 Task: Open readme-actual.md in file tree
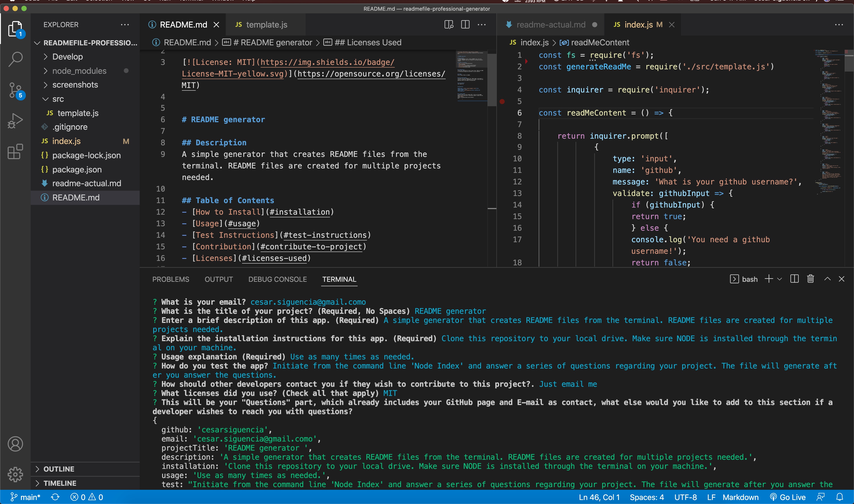pyautogui.click(x=85, y=183)
